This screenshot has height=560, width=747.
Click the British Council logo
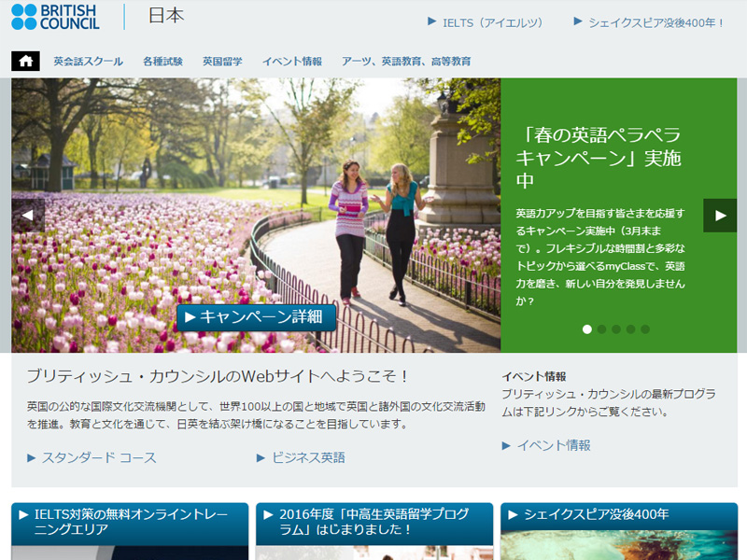coord(55,17)
